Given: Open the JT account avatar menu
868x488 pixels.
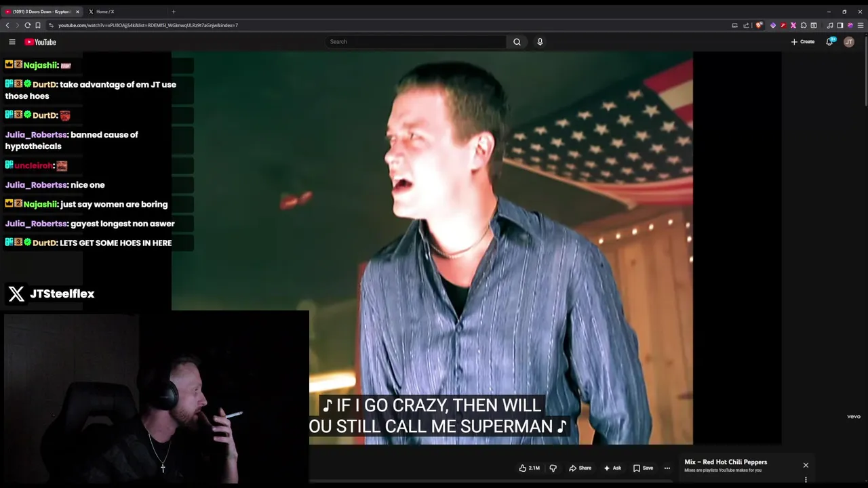Looking at the screenshot, I should 849,42.
